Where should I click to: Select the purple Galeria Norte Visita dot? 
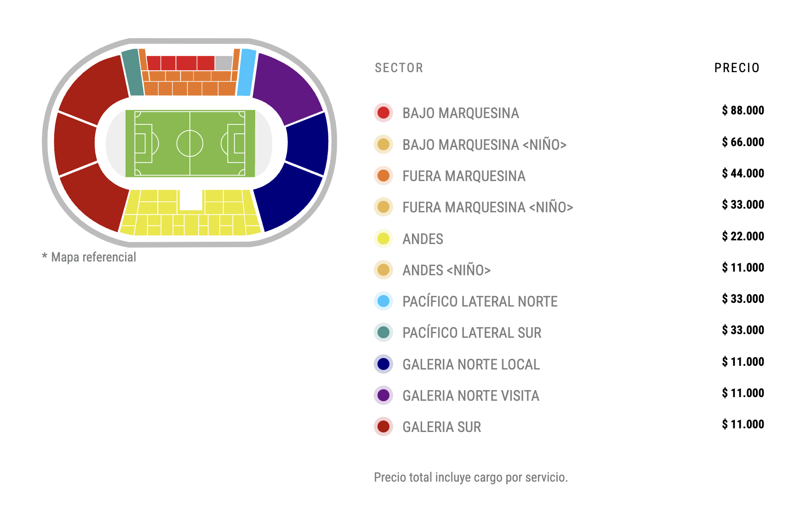383,395
